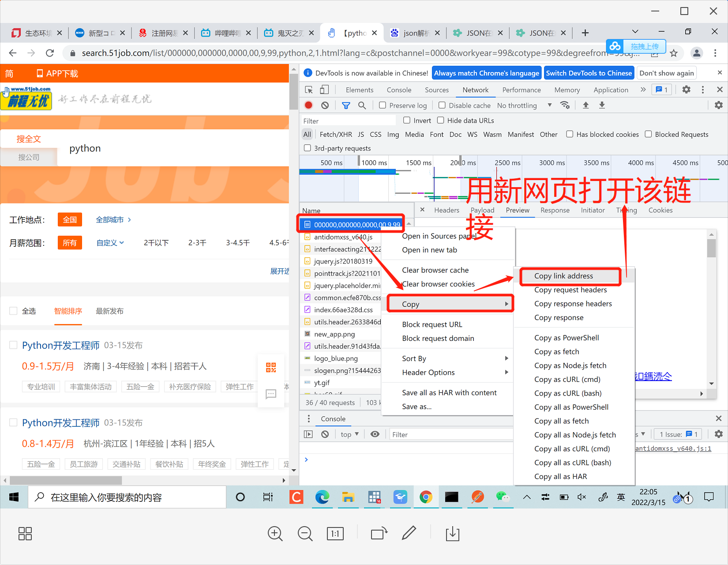Clear console icon in drawer
The height and width of the screenshot is (565, 728).
[x=325, y=434]
